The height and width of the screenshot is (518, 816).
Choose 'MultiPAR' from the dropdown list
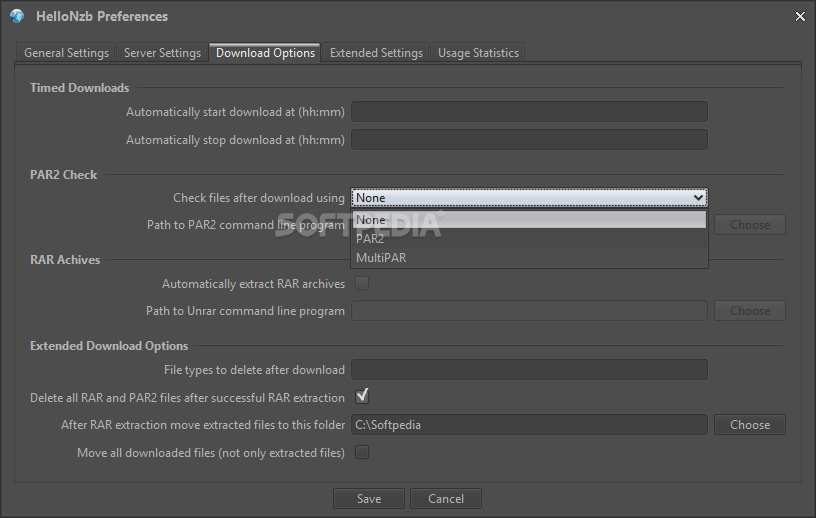click(529, 258)
